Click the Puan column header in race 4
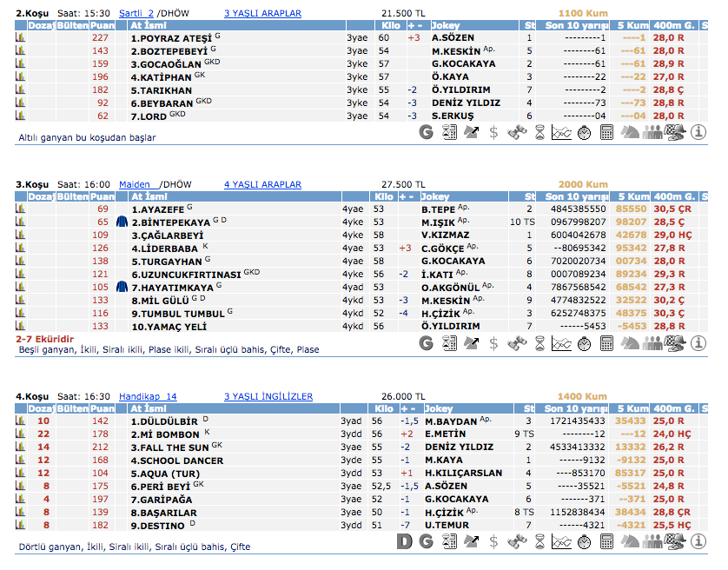This screenshot has width=728, height=570. pos(102,408)
